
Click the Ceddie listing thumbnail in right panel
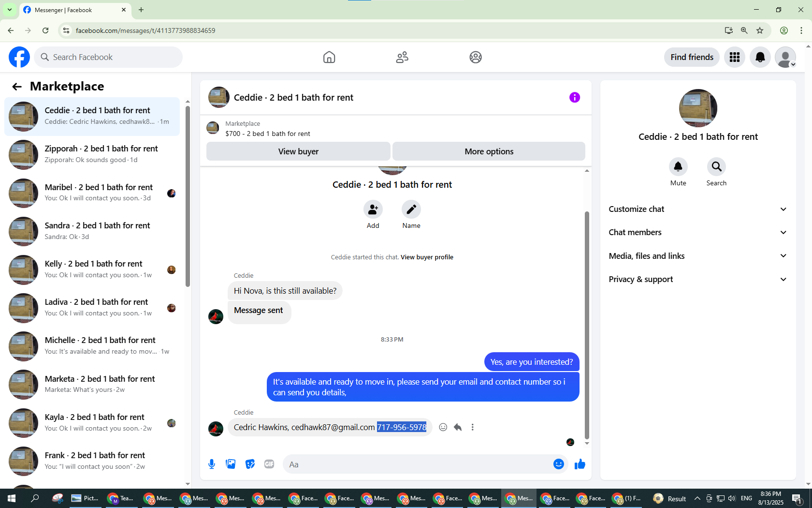tap(698, 108)
